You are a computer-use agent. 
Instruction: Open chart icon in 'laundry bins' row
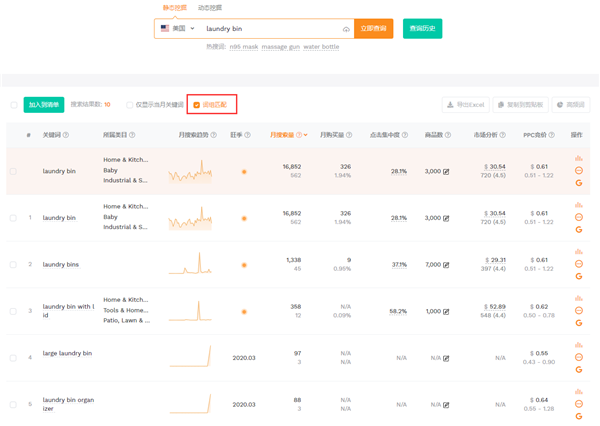tap(578, 252)
